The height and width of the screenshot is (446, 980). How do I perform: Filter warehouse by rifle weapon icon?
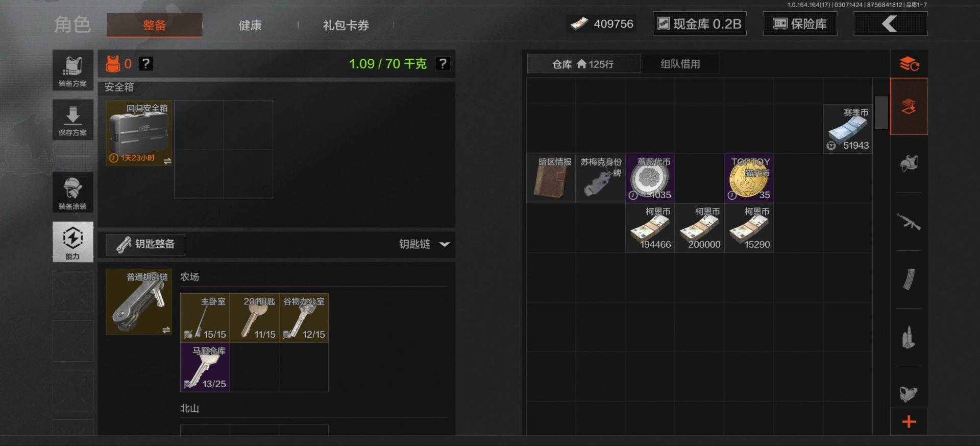tap(909, 222)
